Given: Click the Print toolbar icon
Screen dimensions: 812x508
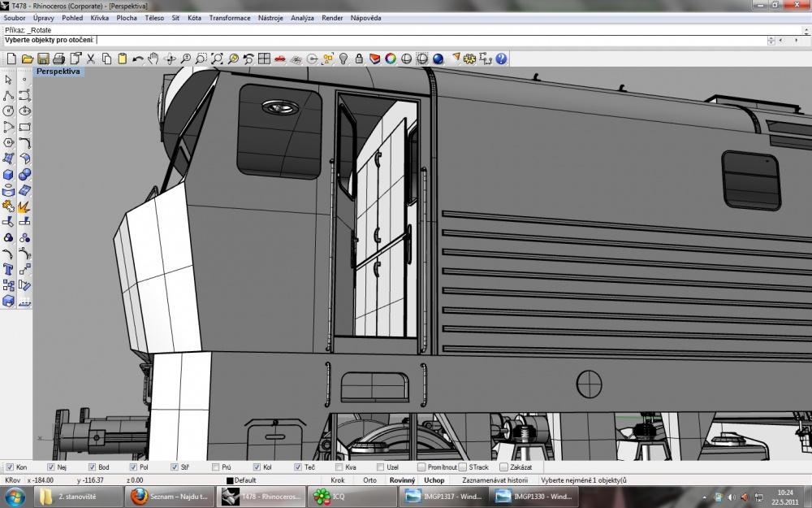Looking at the screenshot, I should point(59,59).
